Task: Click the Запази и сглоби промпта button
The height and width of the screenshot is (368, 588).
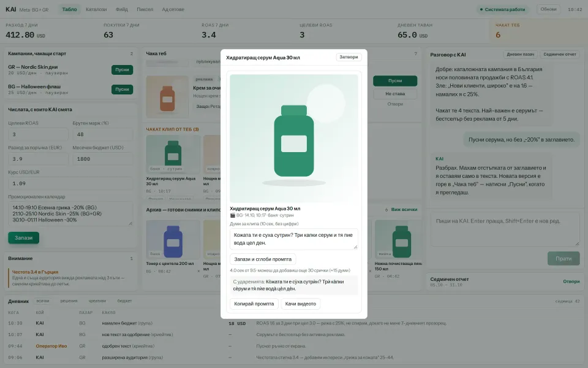Action: click(x=263, y=259)
